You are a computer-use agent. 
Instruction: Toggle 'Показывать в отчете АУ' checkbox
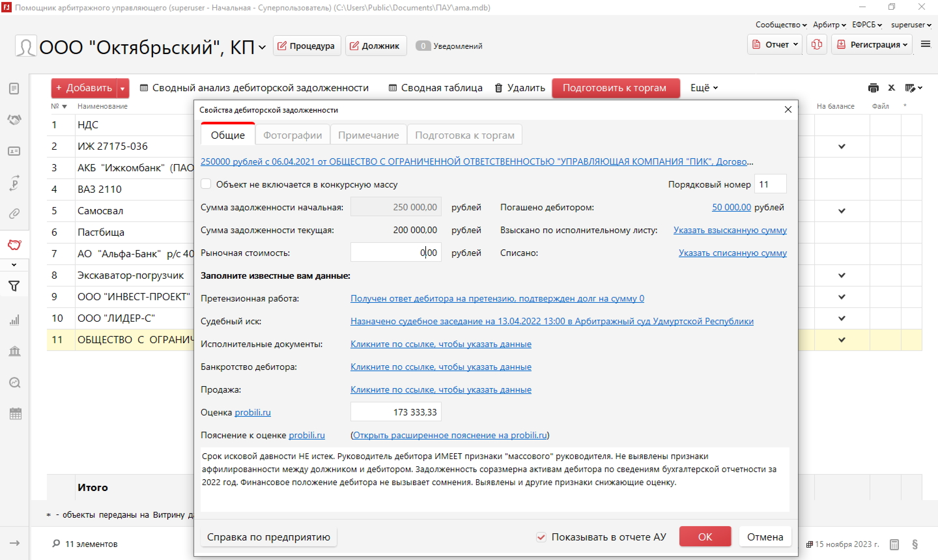point(541,537)
